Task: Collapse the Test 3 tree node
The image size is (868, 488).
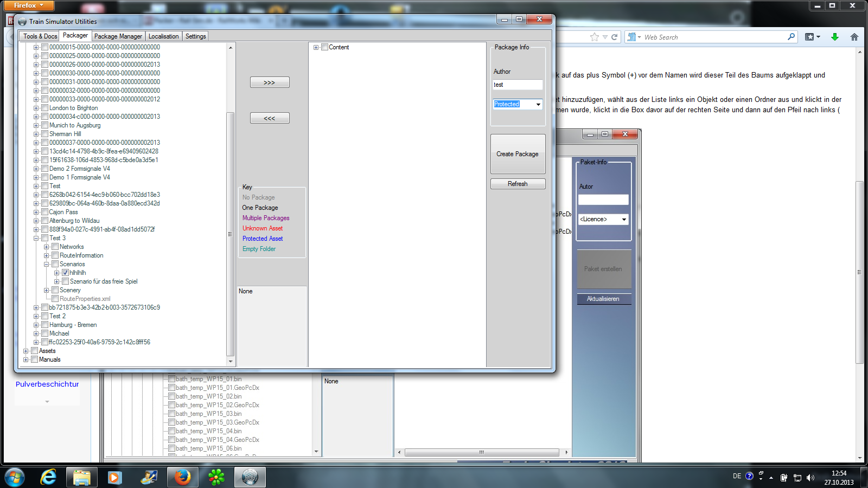Action: tap(36, 238)
